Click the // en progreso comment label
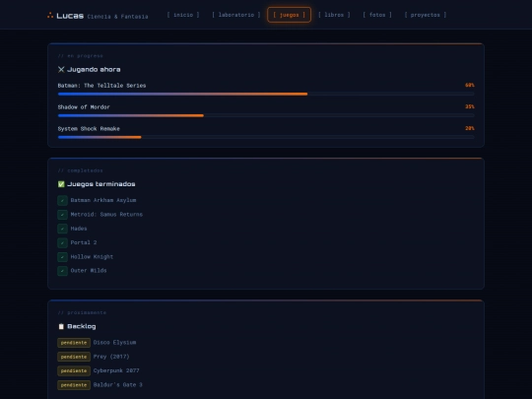 tap(81, 56)
